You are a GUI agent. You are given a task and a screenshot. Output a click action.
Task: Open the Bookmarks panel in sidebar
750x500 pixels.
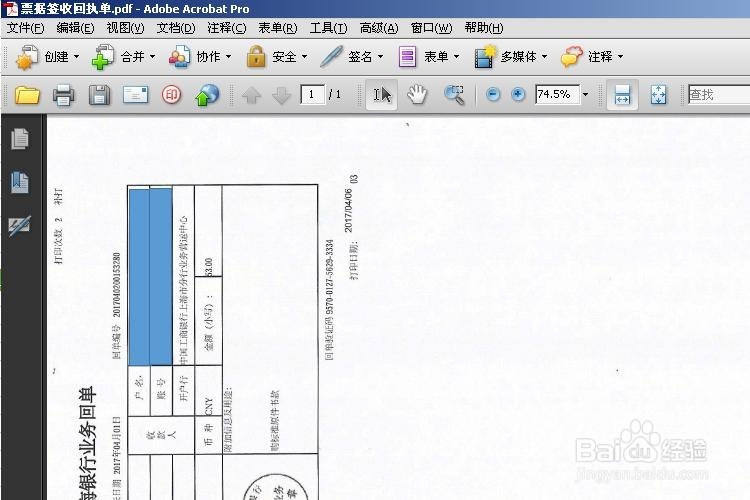(x=20, y=182)
